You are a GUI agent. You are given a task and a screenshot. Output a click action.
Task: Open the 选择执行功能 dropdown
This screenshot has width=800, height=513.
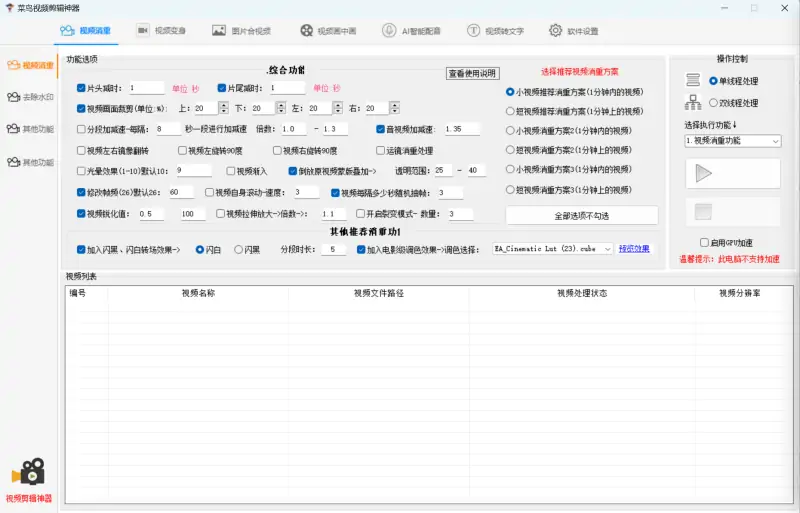[732, 142]
